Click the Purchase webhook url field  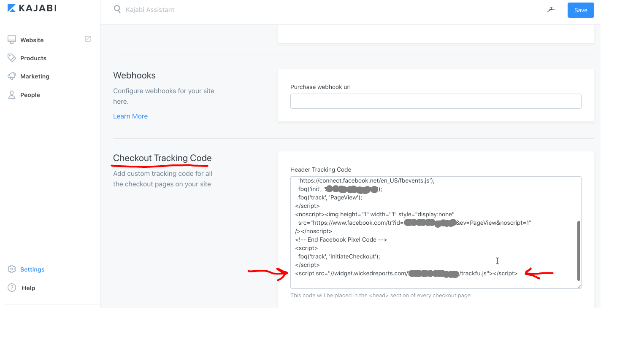[436, 101]
